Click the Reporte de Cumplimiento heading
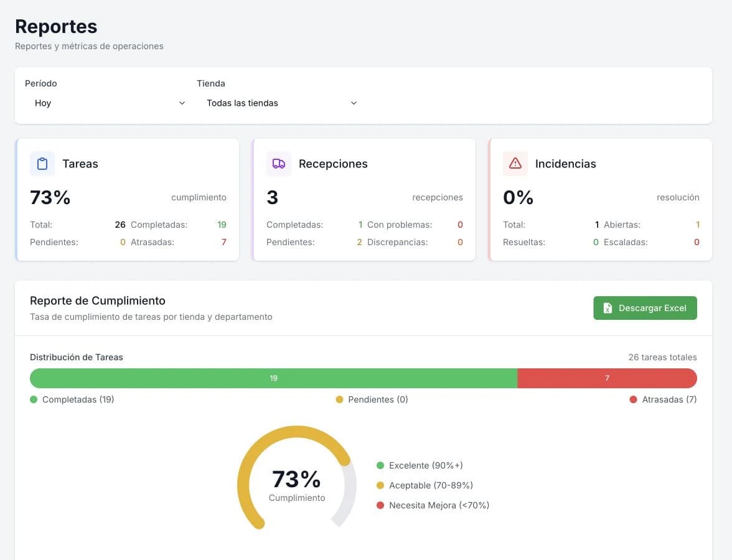Image resolution: width=732 pixels, height=560 pixels. coord(98,301)
